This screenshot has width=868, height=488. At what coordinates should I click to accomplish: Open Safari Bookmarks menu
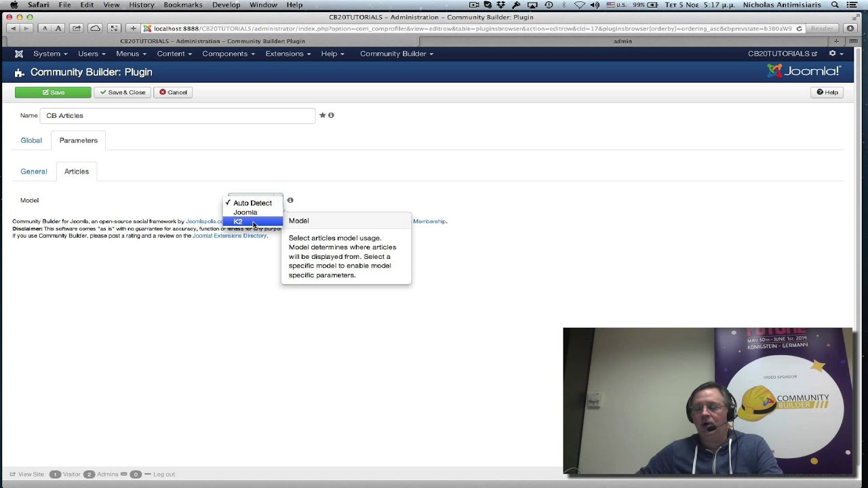pos(183,5)
